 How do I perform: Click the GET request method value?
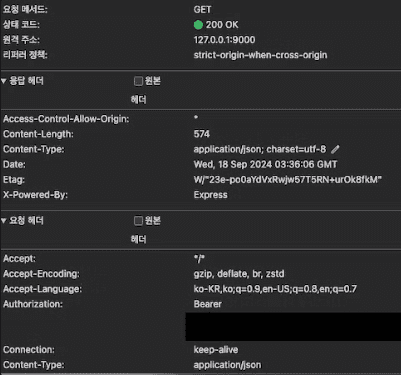202,10
